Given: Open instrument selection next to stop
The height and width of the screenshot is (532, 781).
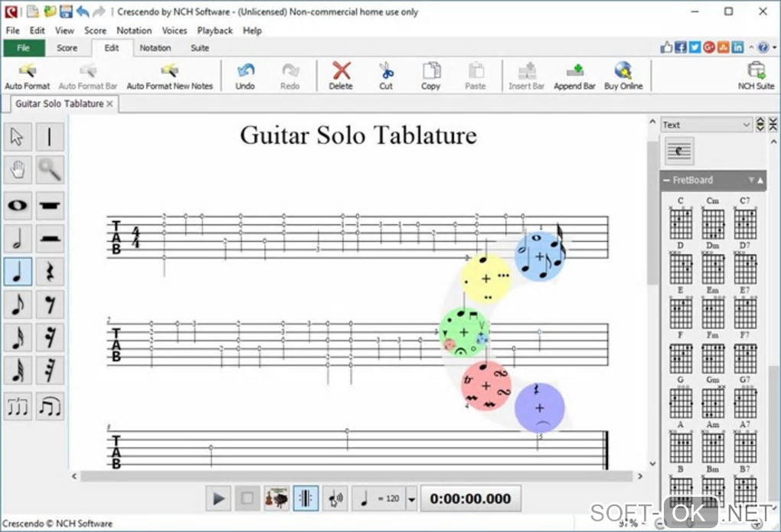Looking at the screenshot, I should [276, 498].
